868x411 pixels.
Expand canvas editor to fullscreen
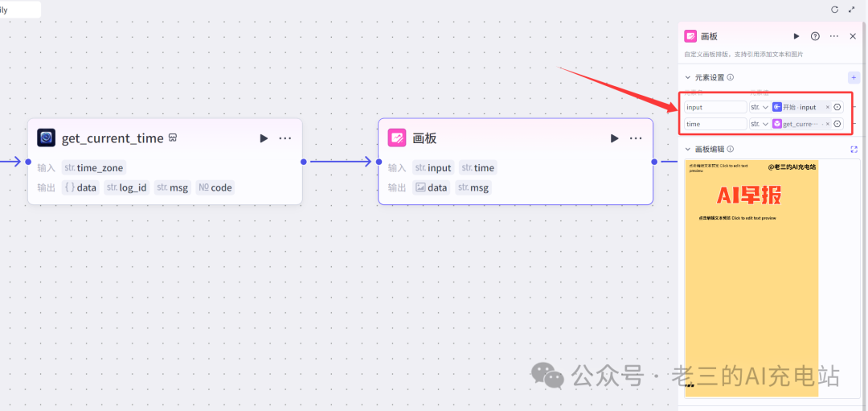pos(854,149)
